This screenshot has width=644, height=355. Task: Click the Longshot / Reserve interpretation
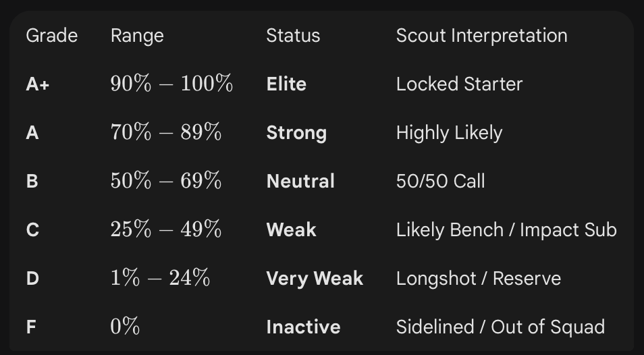[479, 278]
